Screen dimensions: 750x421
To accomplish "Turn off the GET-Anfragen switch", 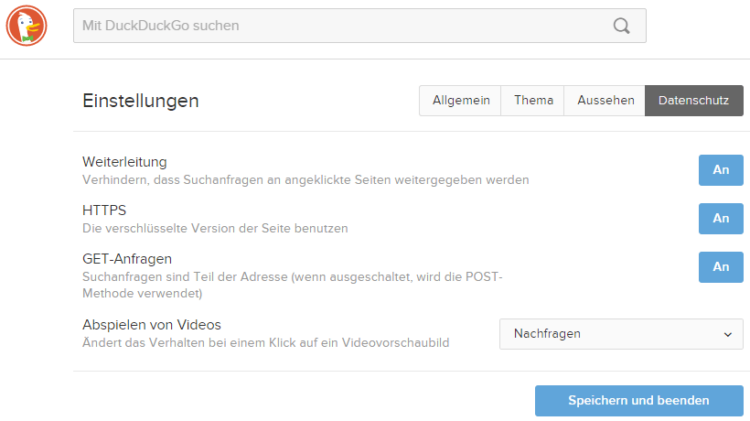I will (x=720, y=267).
